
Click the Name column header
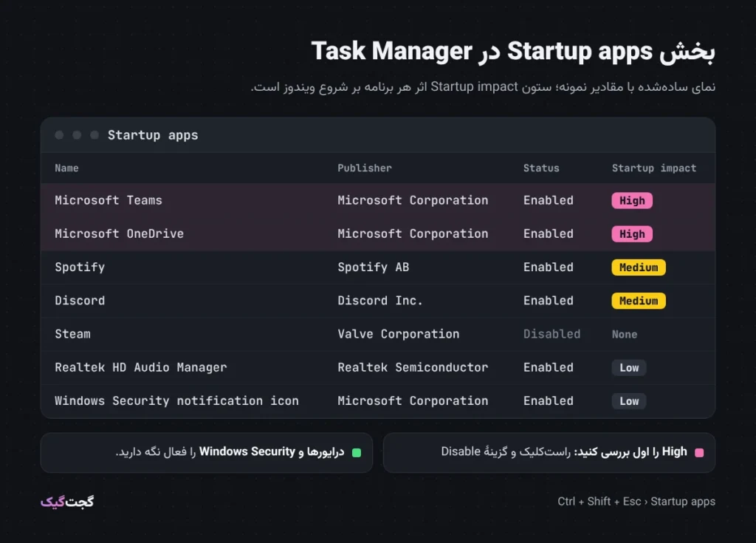point(66,168)
